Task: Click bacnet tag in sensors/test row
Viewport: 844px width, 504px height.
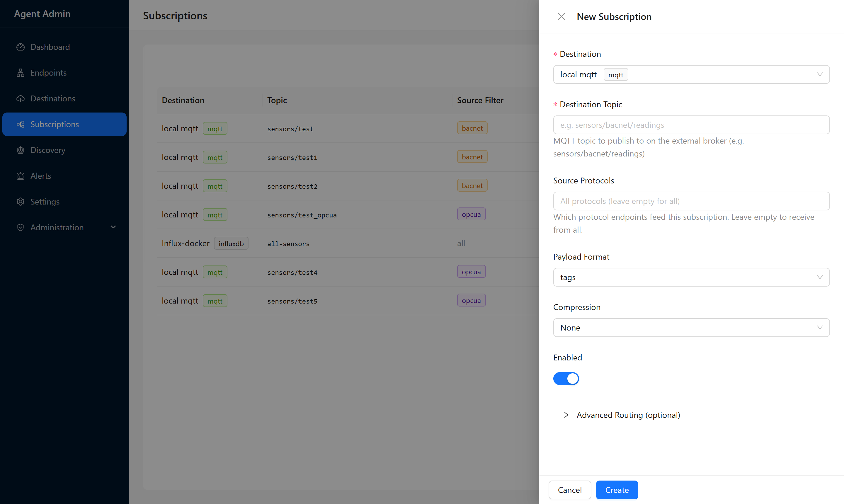Action: pos(472,128)
